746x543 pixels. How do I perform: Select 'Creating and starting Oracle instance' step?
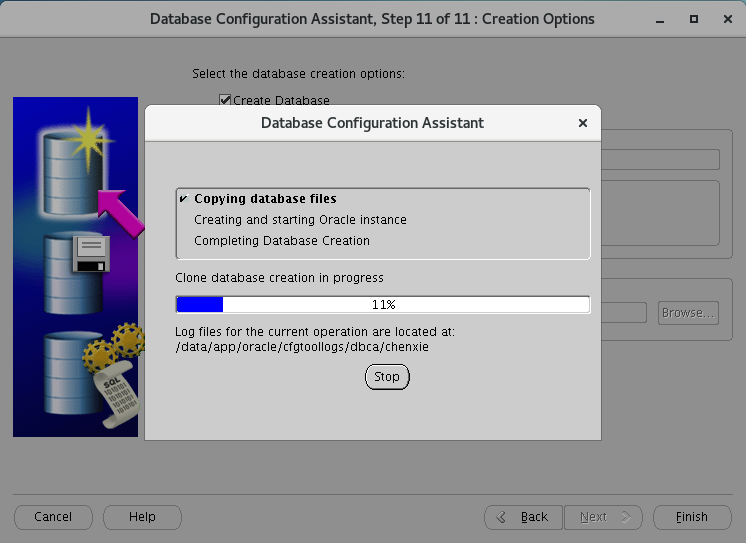[300, 220]
